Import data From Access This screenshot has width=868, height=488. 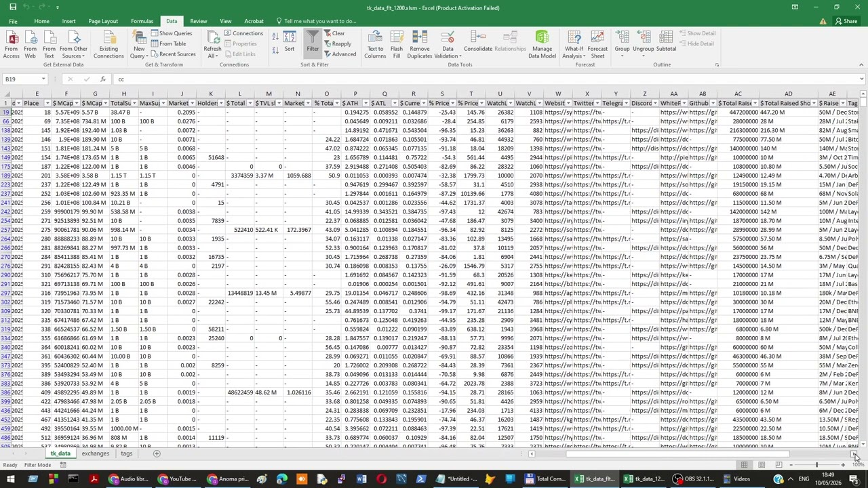[x=12, y=44]
